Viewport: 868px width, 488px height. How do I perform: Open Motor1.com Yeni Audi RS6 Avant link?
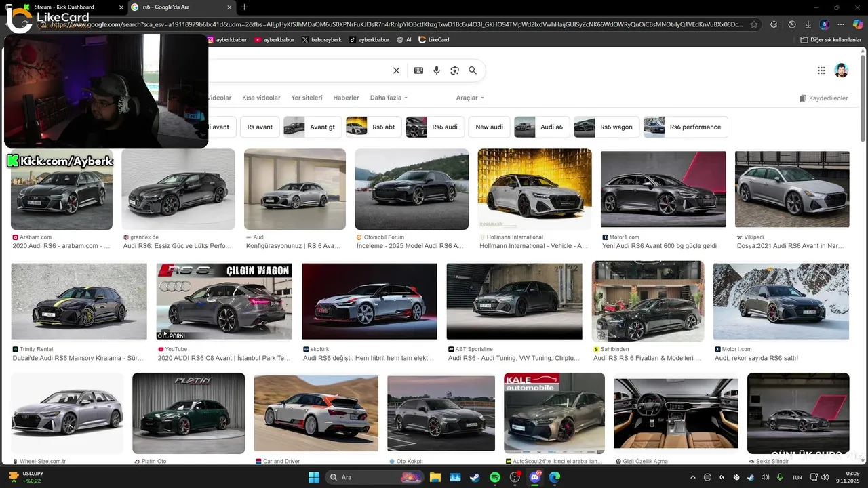(x=659, y=246)
